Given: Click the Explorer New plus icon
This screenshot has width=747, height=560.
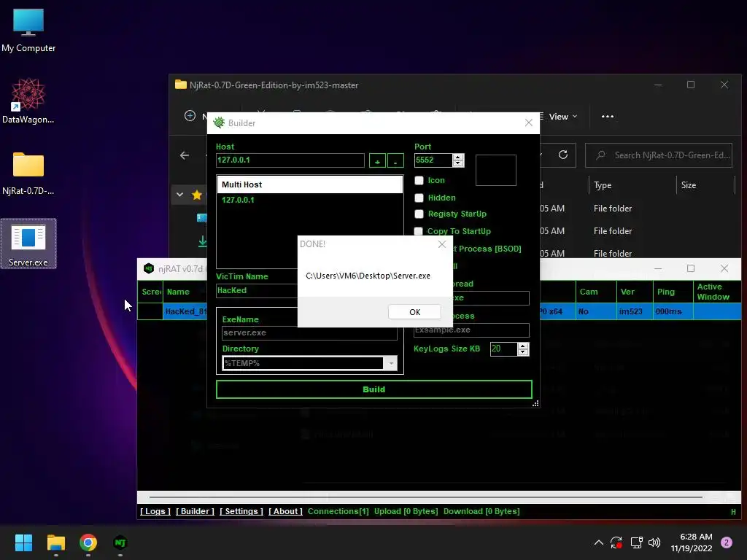Looking at the screenshot, I should [x=190, y=116].
